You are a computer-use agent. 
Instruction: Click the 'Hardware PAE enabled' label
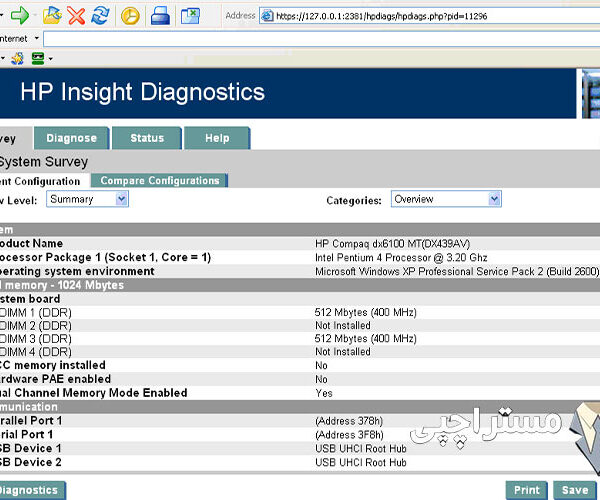55,379
